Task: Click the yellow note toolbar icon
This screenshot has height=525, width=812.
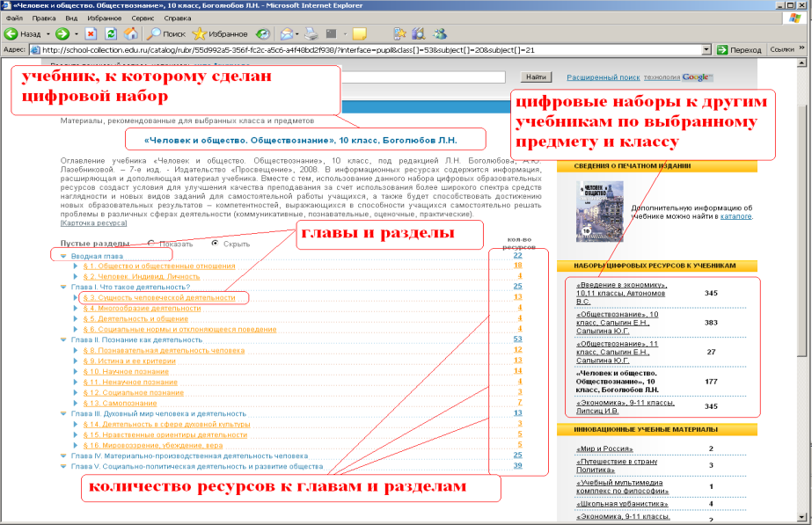Action: pyautogui.click(x=360, y=34)
